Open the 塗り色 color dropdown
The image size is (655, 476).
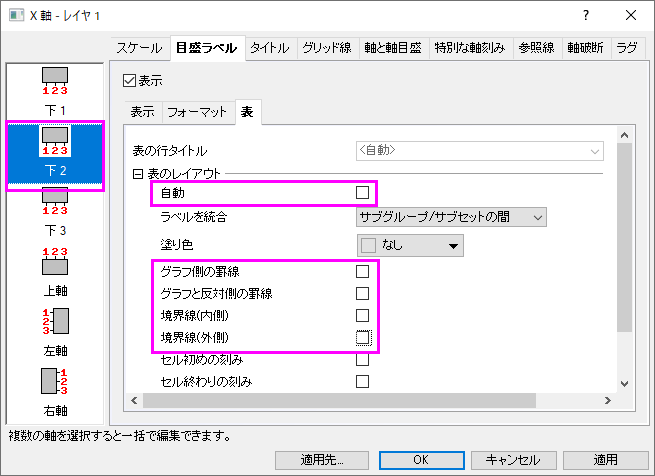pos(410,245)
